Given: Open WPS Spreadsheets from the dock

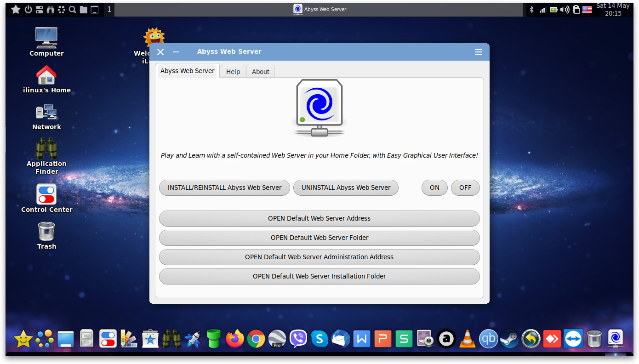Looking at the screenshot, I should click(404, 339).
